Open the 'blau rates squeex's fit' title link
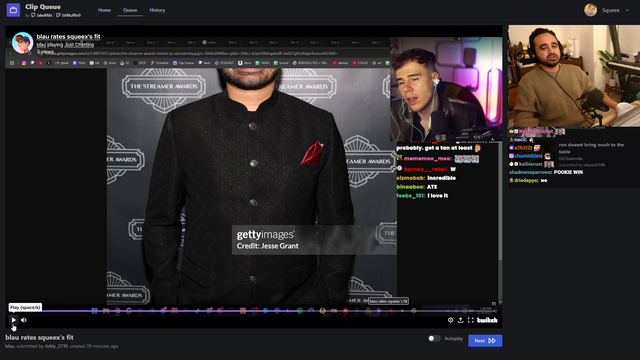This screenshot has width=640, height=360. 68,36
